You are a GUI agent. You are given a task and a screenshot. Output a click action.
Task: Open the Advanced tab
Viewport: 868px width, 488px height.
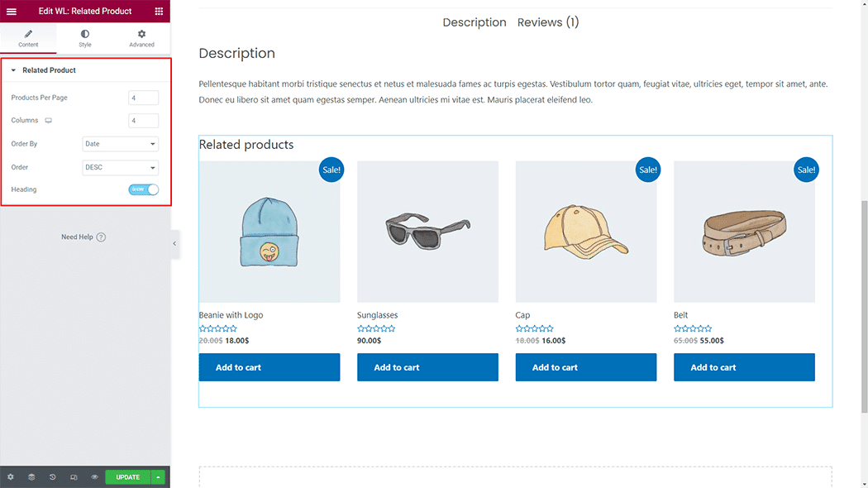point(141,38)
